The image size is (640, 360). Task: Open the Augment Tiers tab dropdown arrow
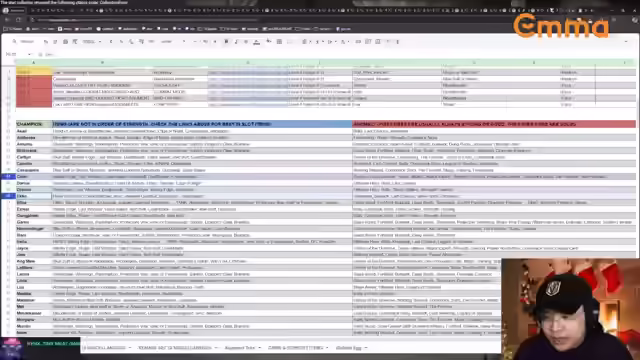click(x=260, y=348)
